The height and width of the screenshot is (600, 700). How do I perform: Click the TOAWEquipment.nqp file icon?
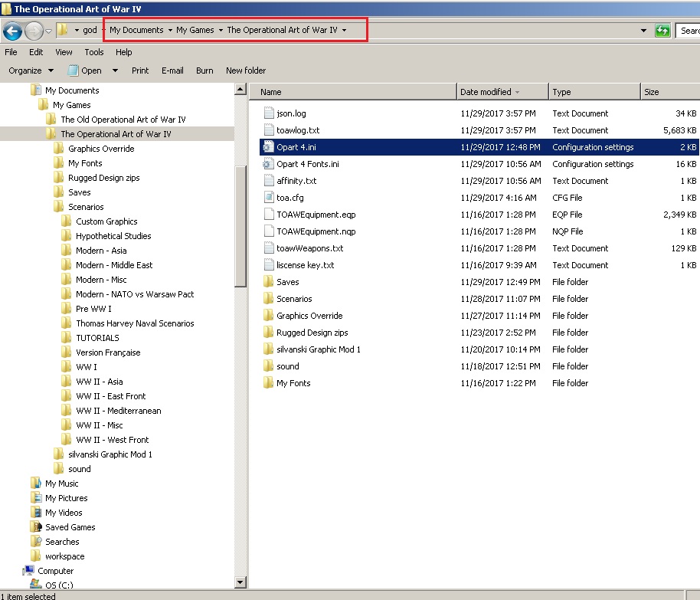tap(269, 231)
